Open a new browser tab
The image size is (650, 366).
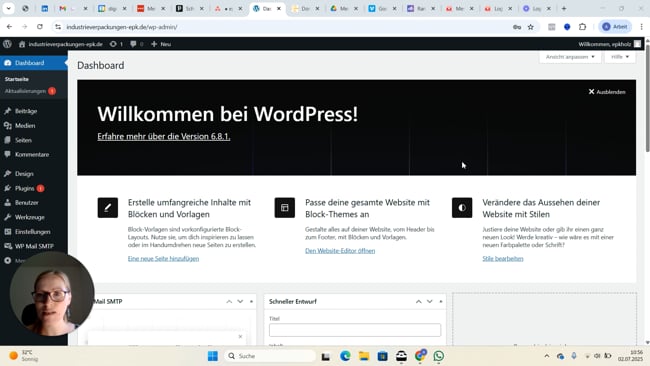click(x=564, y=8)
